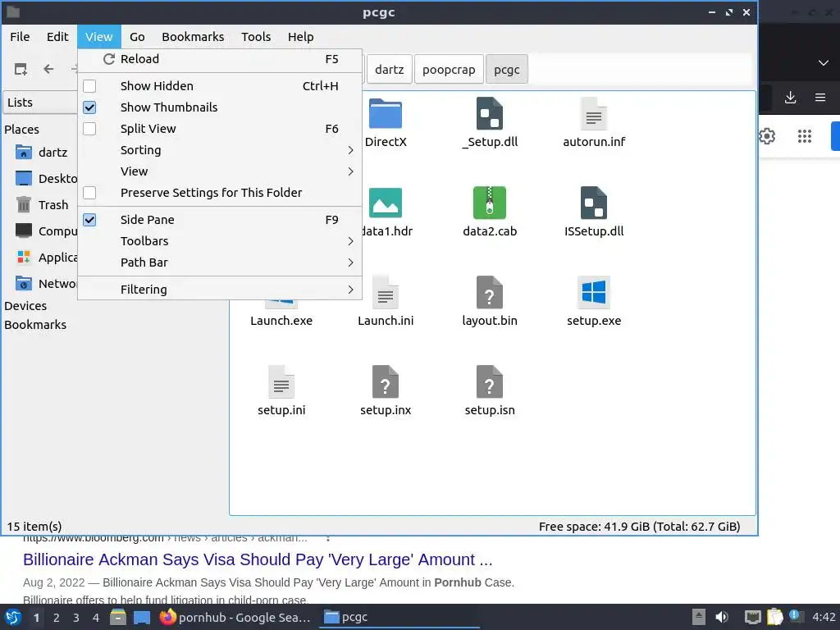Image resolution: width=840 pixels, height=630 pixels.
Task: Click the Trash icon in side pane
Action: 24,204
